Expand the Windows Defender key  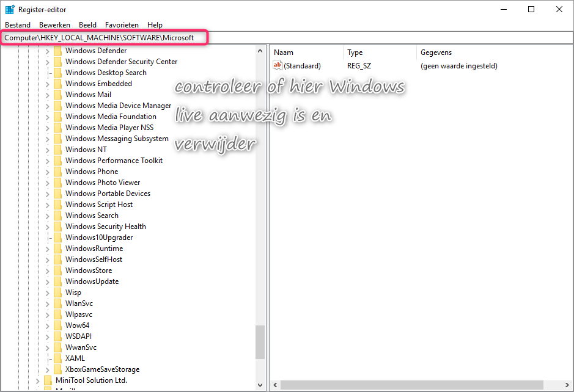pos(47,51)
